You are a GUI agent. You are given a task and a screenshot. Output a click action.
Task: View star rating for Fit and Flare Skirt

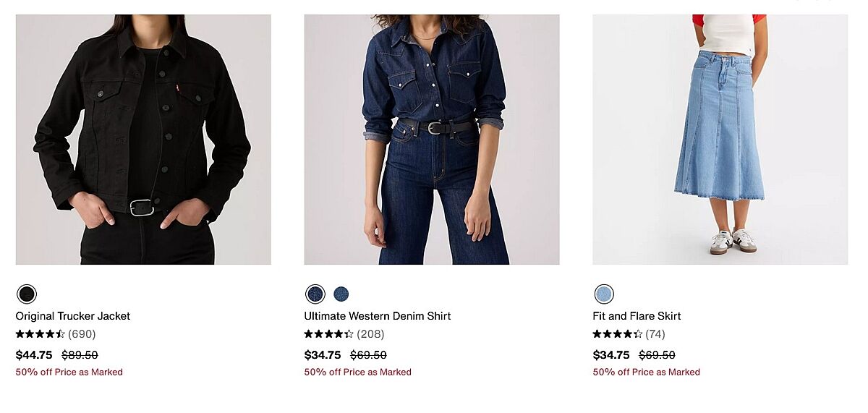pyautogui.click(x=618, y=334)
